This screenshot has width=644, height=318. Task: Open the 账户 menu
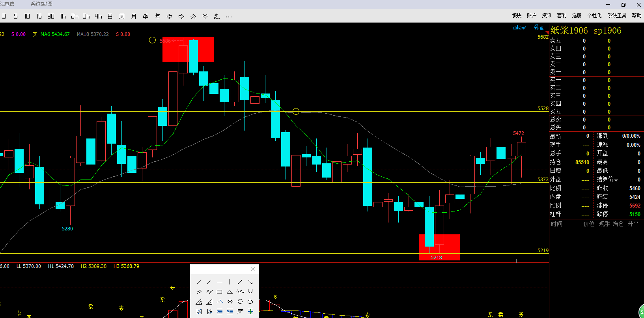532,15
